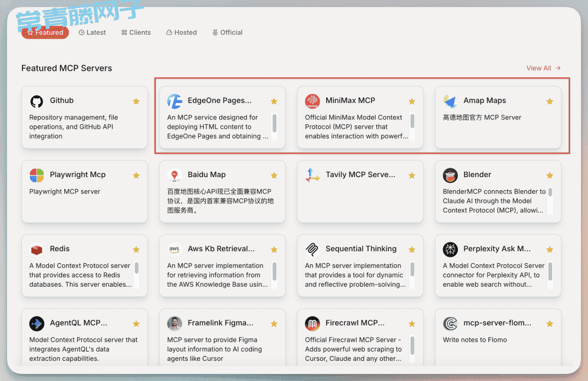Click the Firecrawl MCP logo icon
The width and height of the screenshot is (588, 381).
tap(313, 324)
